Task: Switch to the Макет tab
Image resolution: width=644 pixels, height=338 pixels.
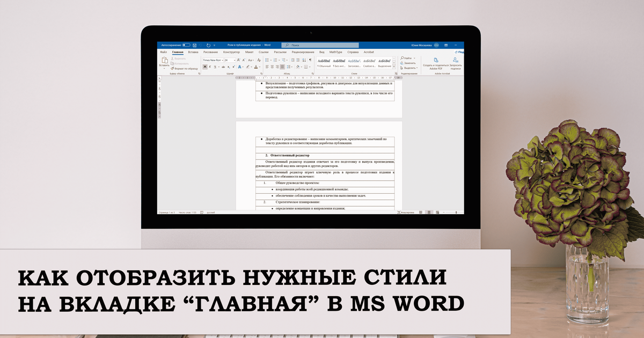Action: (250, 52)
